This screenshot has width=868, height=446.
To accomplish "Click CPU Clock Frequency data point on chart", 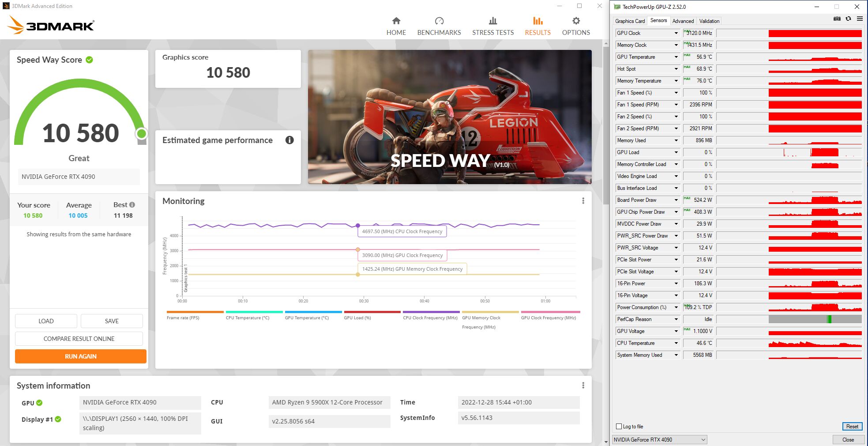I will pyautogui.click(x=358, y=225).
